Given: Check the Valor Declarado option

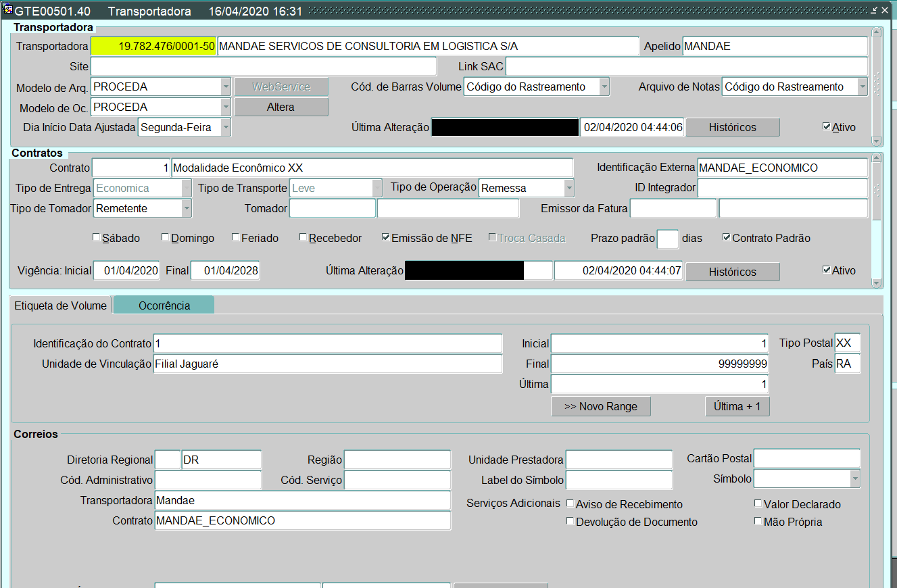Looking at the screenshot, I should point(758,504).
